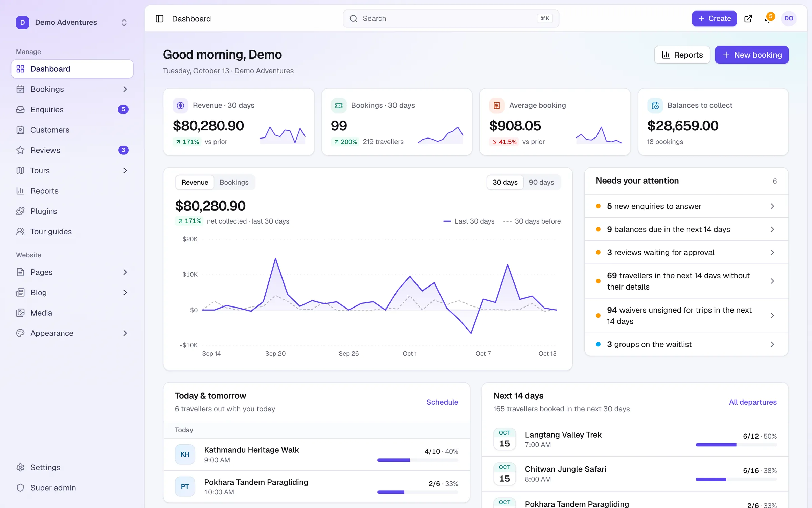812x508 pixels.
Task: Click the KH avatar for Kathmandu Heritage Walk
Action: point(185,454)
